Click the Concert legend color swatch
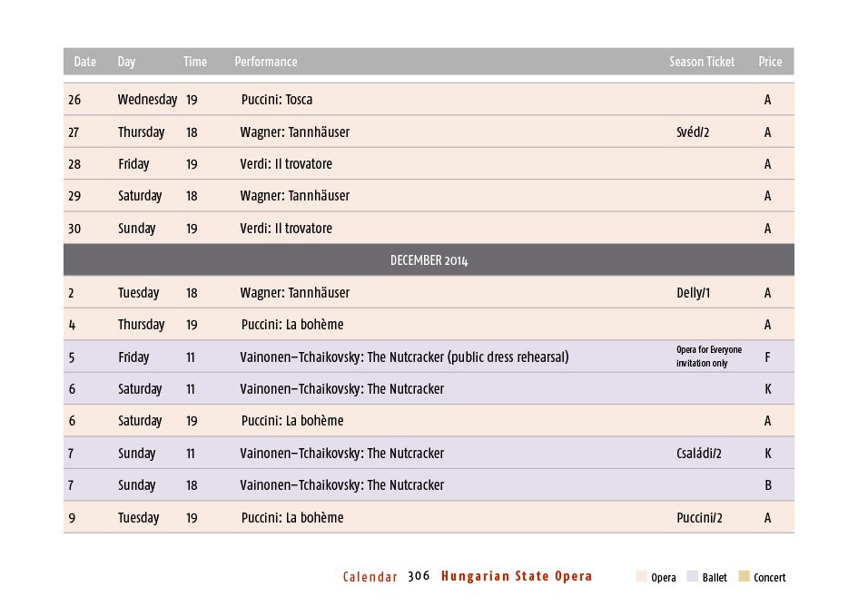The height and width of the screenshot is (616, 858). [x=745, y=577]
